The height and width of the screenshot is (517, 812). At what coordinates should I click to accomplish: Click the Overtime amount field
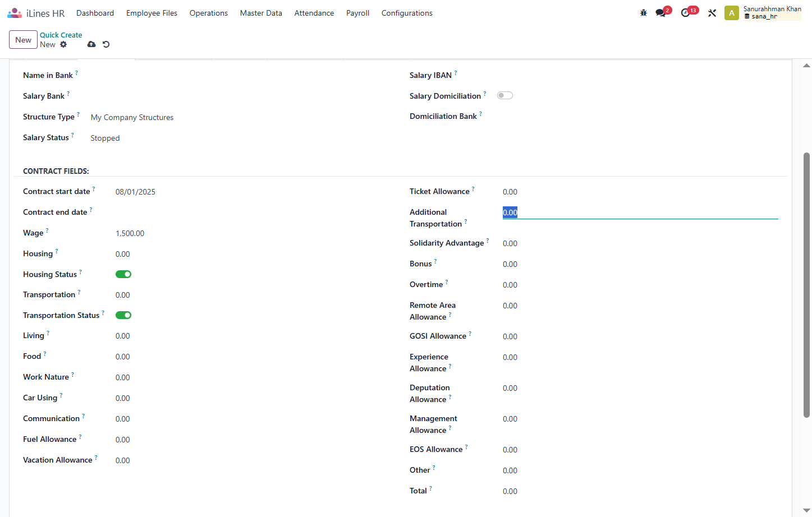coord(640,285)
